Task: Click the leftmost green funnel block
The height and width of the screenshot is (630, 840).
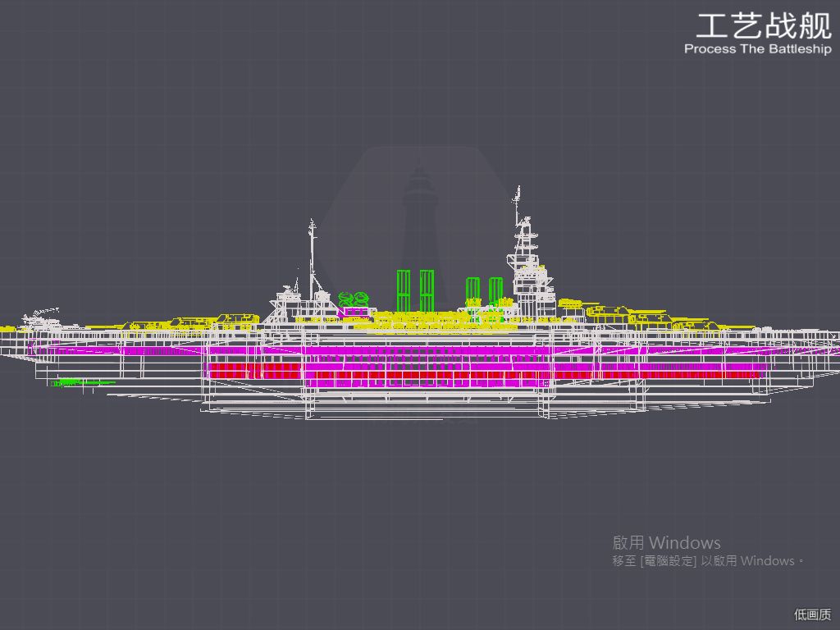Action: pyautogui.click(x=404, y=290)
